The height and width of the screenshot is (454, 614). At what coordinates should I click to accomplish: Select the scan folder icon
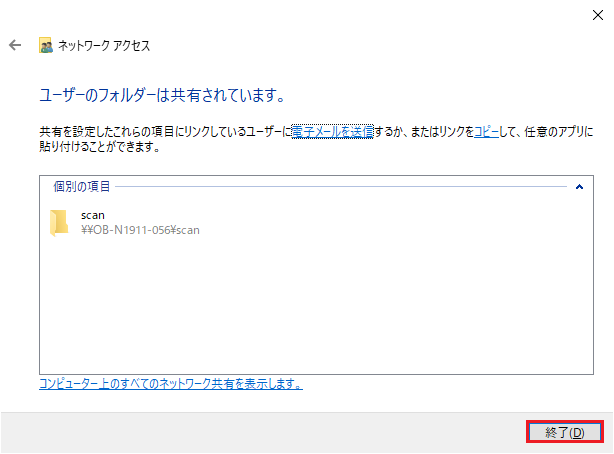point(59,222)
